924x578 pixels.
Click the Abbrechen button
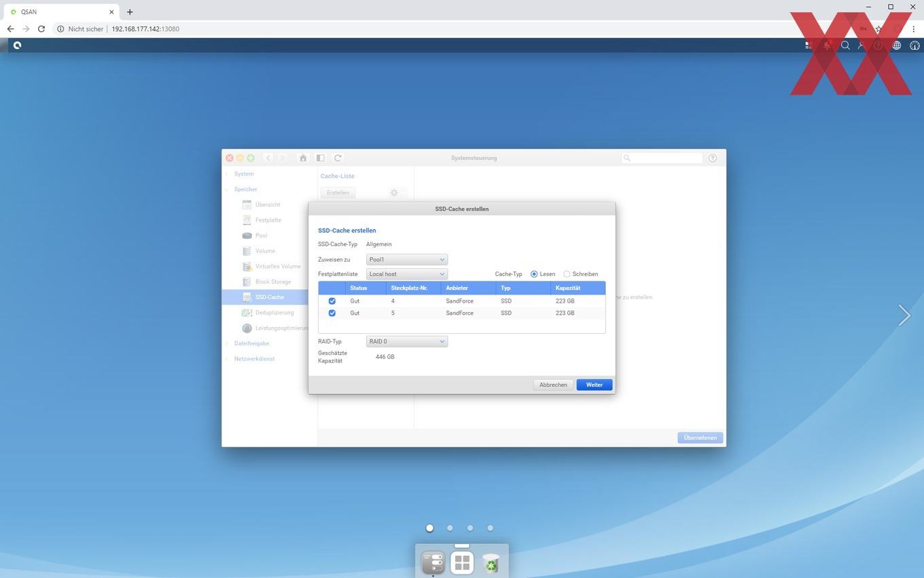coord(553,385)
